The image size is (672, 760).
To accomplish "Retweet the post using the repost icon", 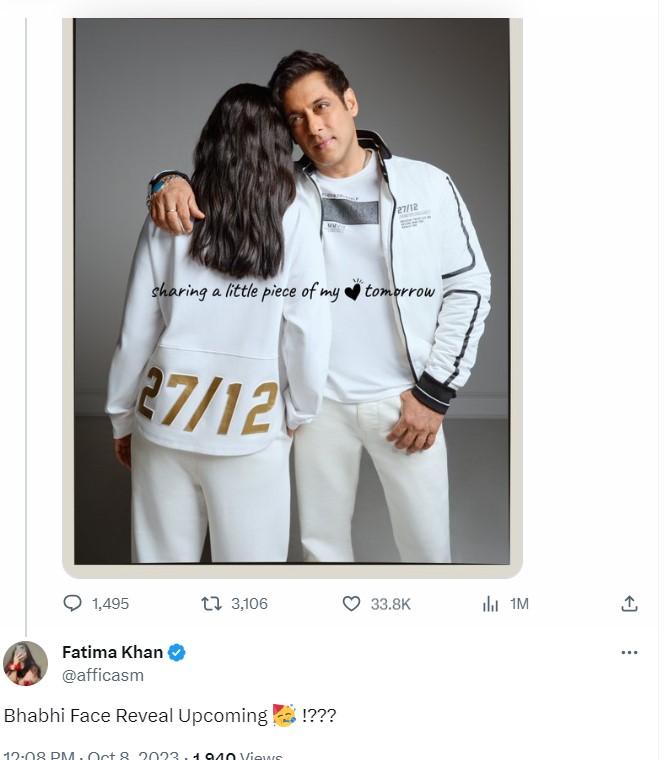I will pos(211,603).
